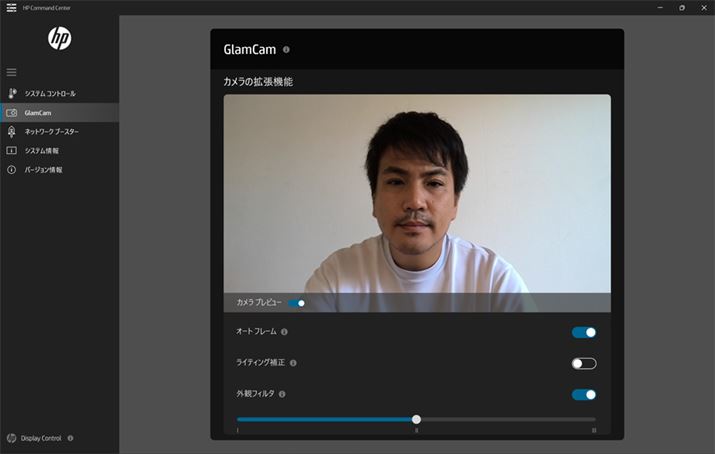Click the バージョン情報 info icon
The image size is (715, 454).
[x=12, y=169]
